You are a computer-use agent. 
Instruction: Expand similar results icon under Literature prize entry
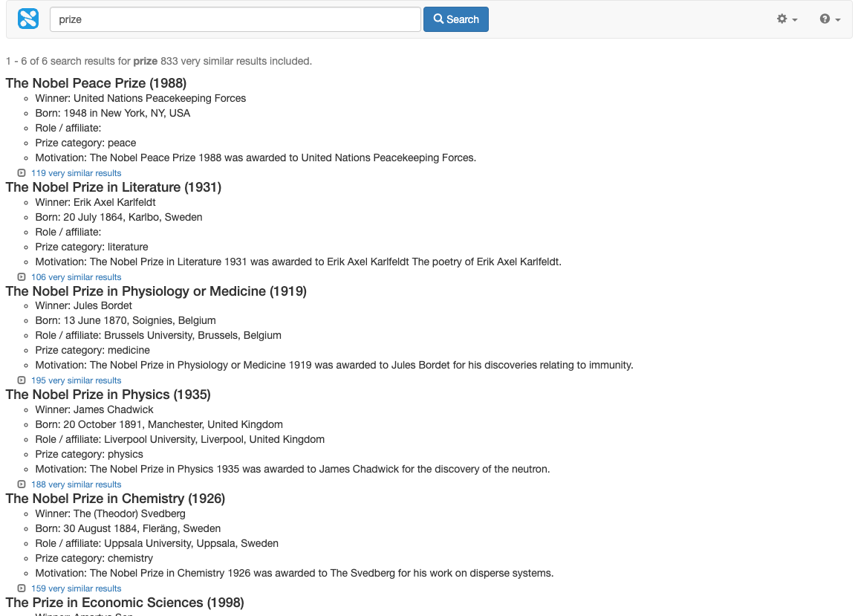click(x=21, y=276)
